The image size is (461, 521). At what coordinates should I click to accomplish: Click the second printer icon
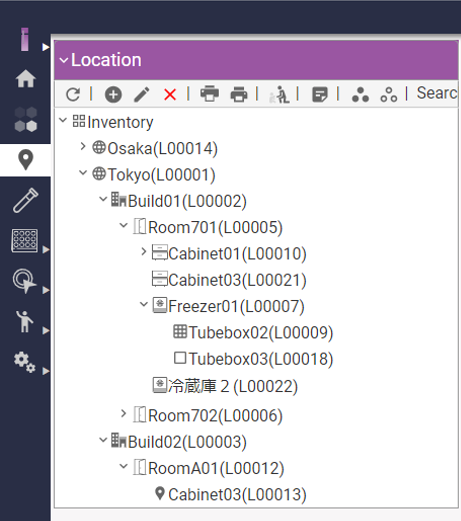239,94
